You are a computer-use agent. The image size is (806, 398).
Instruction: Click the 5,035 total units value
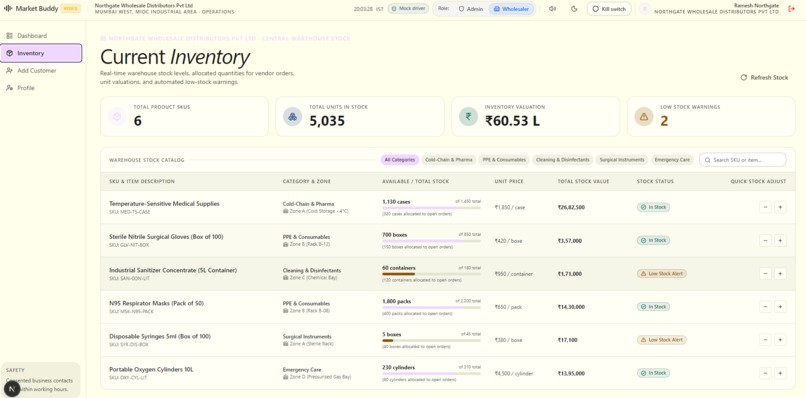327,121
